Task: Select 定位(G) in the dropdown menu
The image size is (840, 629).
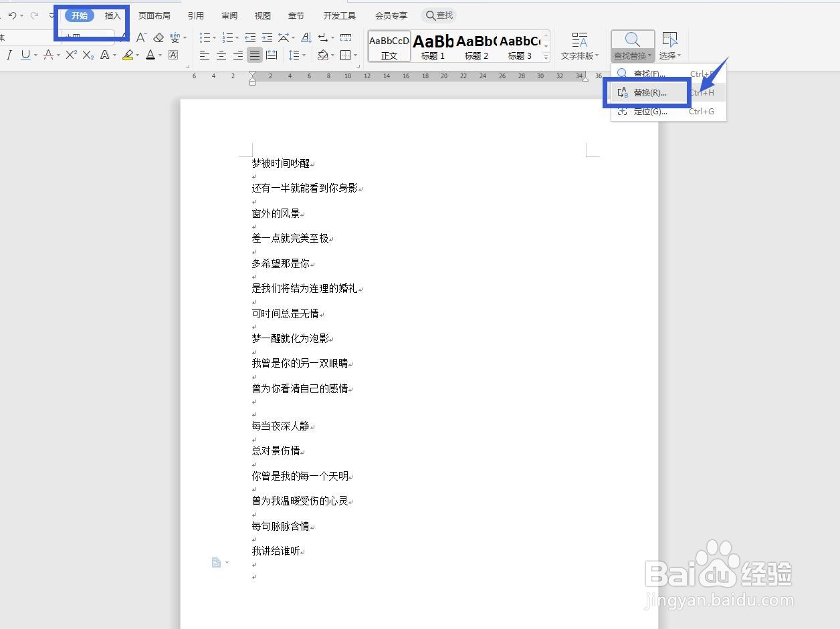Action: [650, 111]
